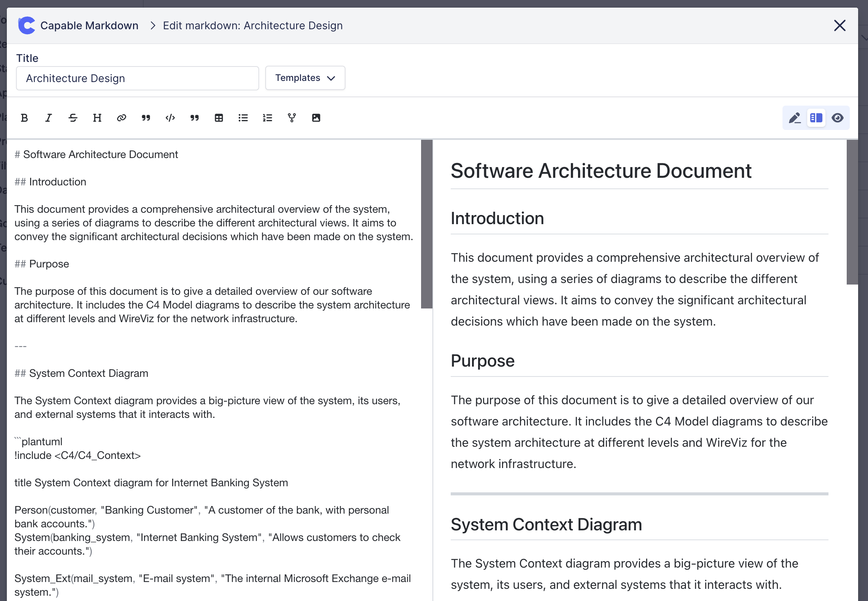Insert a hyperlink

point(121,118)
